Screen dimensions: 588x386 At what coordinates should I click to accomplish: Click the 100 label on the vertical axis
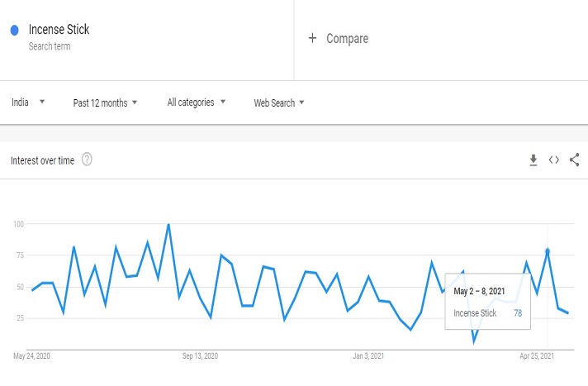tap(19, 224)
